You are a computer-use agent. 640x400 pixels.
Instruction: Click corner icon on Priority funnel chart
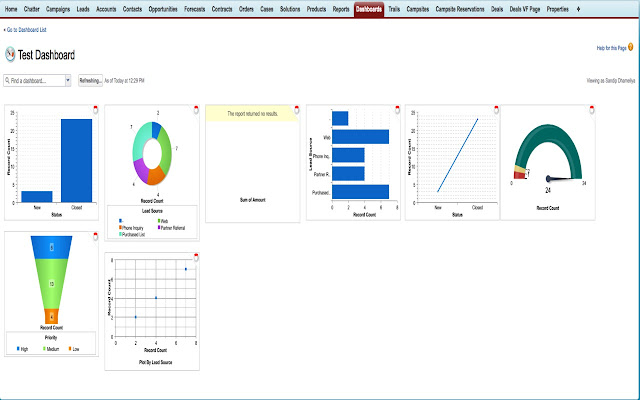click(95, 235)
